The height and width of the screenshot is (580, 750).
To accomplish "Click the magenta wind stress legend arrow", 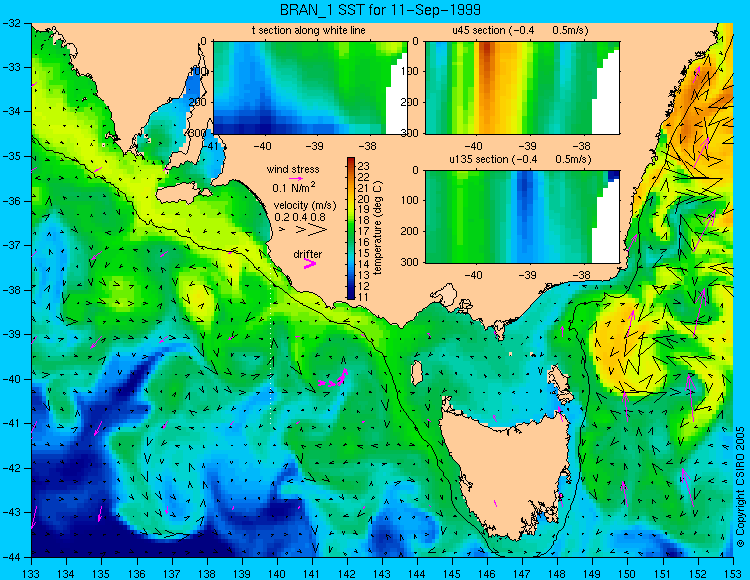I will (296, 178).
